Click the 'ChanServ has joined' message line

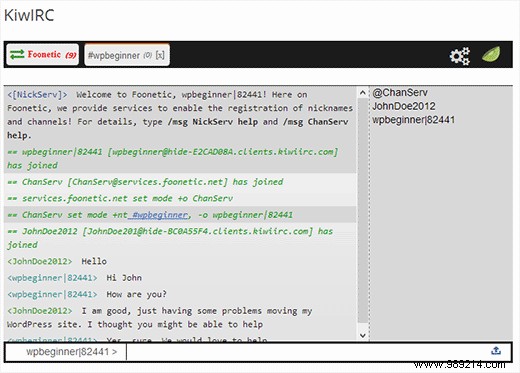tap(180, 182)
